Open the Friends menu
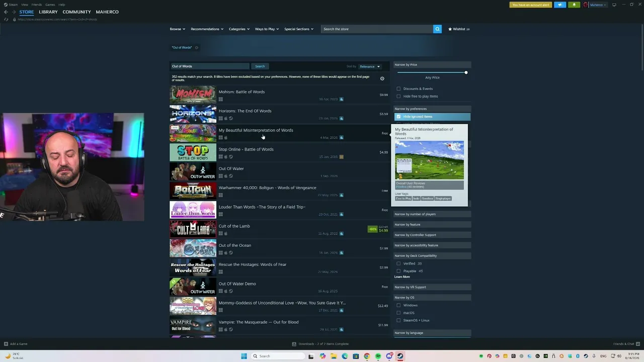 pyautogui.click(x=37, y=5)
